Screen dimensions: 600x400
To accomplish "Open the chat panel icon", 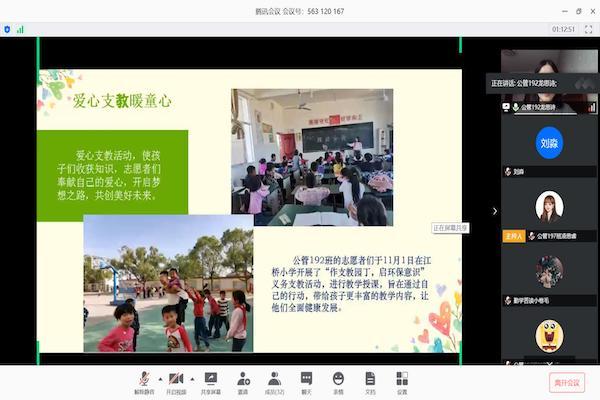I will pos(307,379).
